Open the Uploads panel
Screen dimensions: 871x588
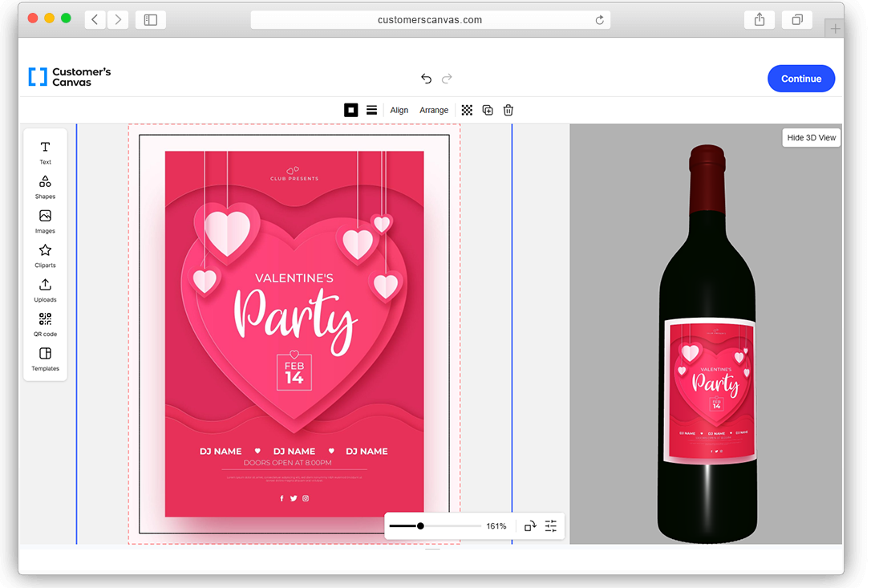[45, 289]
